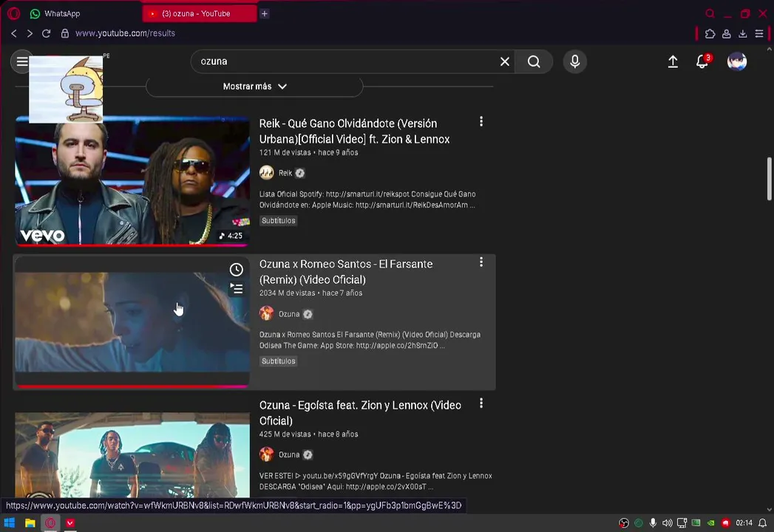Open Windows notification center bell

tap(763, 523)
